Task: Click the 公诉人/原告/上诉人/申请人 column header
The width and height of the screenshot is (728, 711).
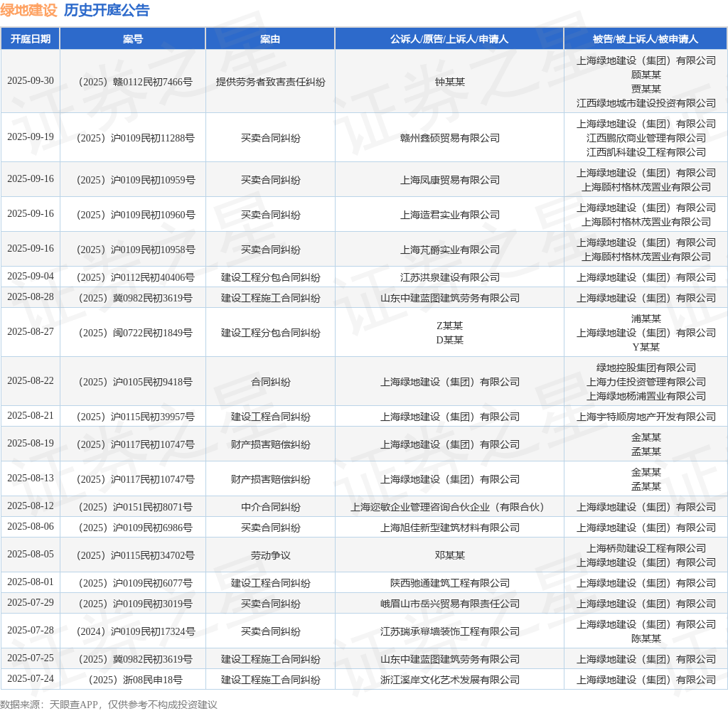Action: [449, 39]
